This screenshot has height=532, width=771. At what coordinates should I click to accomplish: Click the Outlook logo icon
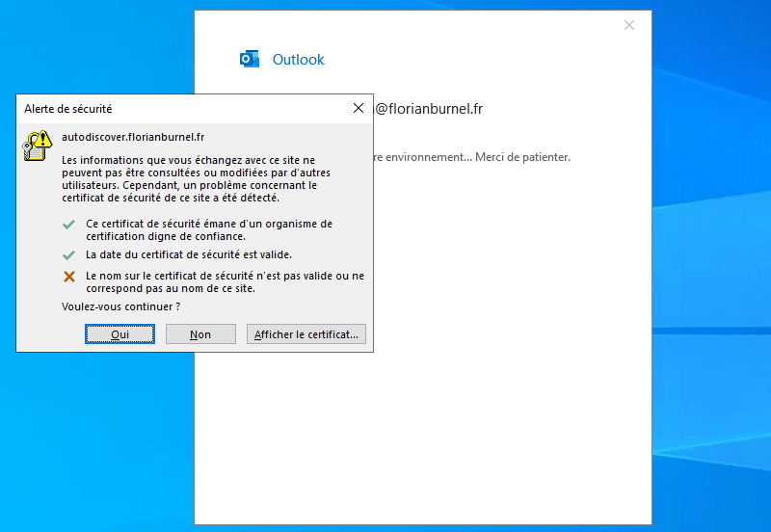250,59
